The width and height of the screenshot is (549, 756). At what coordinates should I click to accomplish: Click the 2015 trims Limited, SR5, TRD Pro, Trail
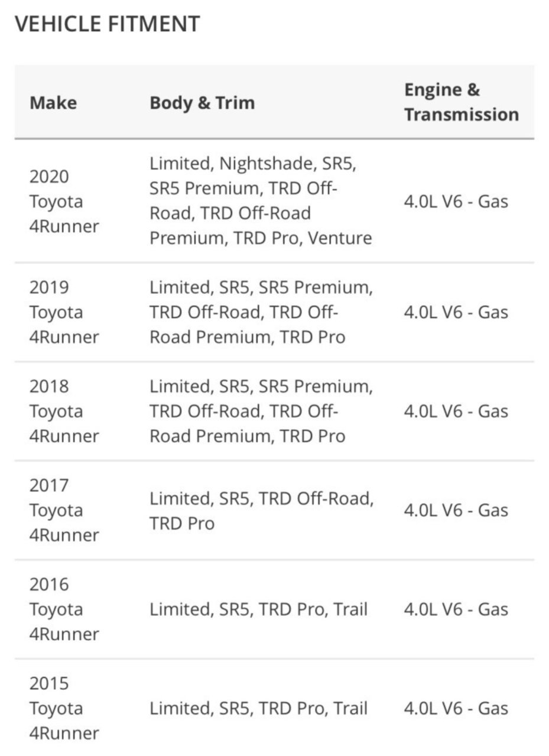[x=258, y=708]
